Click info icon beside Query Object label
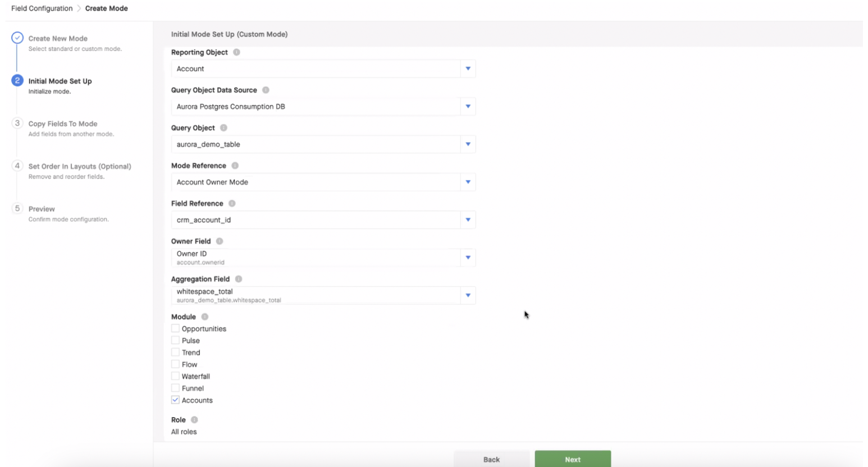Image resolution: width=868 pixels, height=467 pixels. pos(223,128)
